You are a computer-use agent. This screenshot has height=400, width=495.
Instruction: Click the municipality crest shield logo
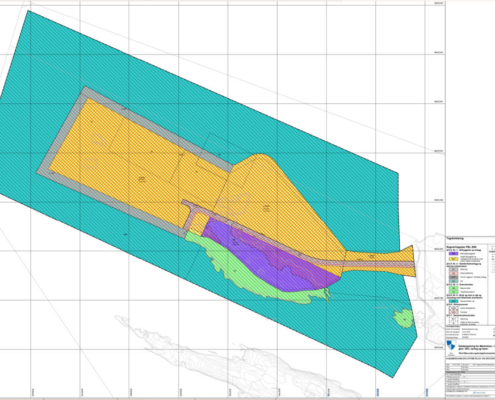pyautogui.click(x=451, y=345)
